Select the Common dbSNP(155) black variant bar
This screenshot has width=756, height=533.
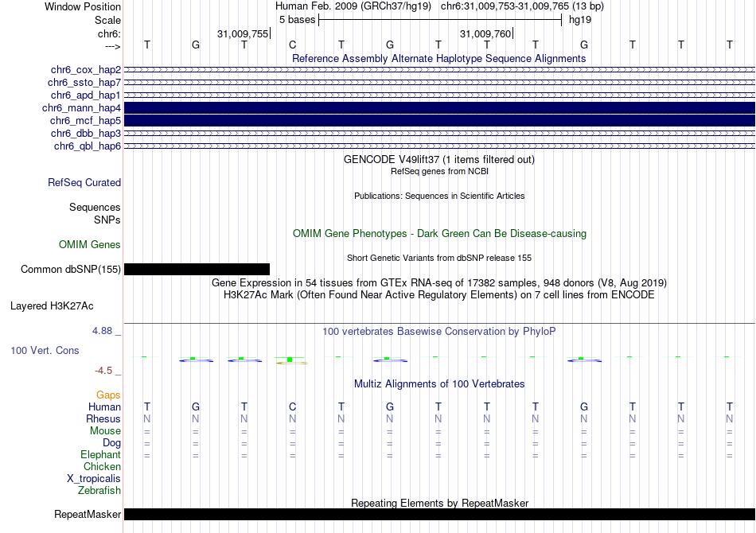(x=197, y=270)
